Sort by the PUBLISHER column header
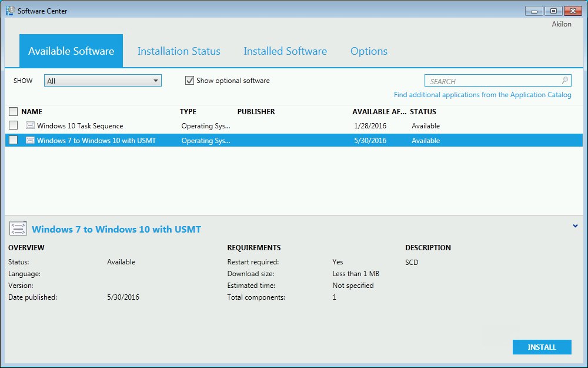 [256, 111]
